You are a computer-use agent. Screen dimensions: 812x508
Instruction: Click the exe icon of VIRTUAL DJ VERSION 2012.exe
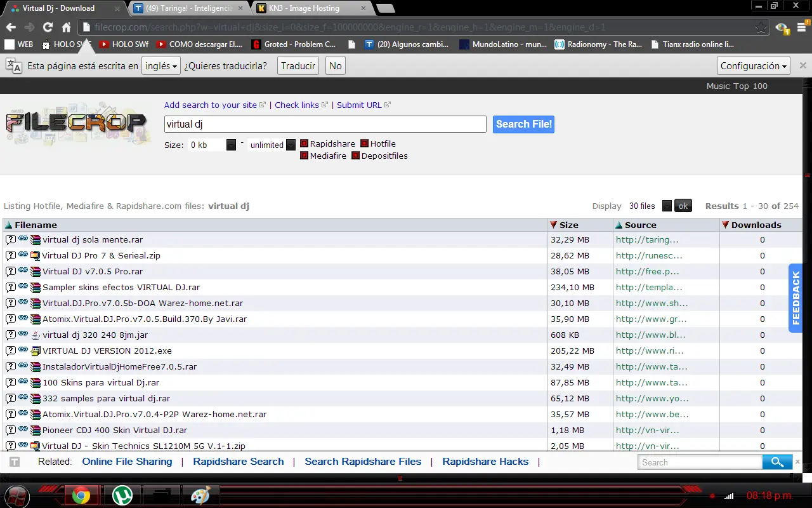(x=36, y=351)
